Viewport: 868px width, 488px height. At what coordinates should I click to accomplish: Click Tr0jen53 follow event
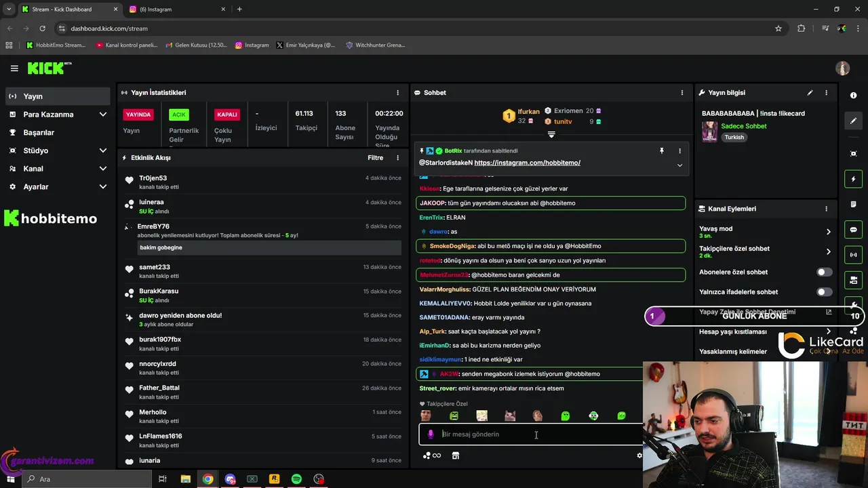263,182
